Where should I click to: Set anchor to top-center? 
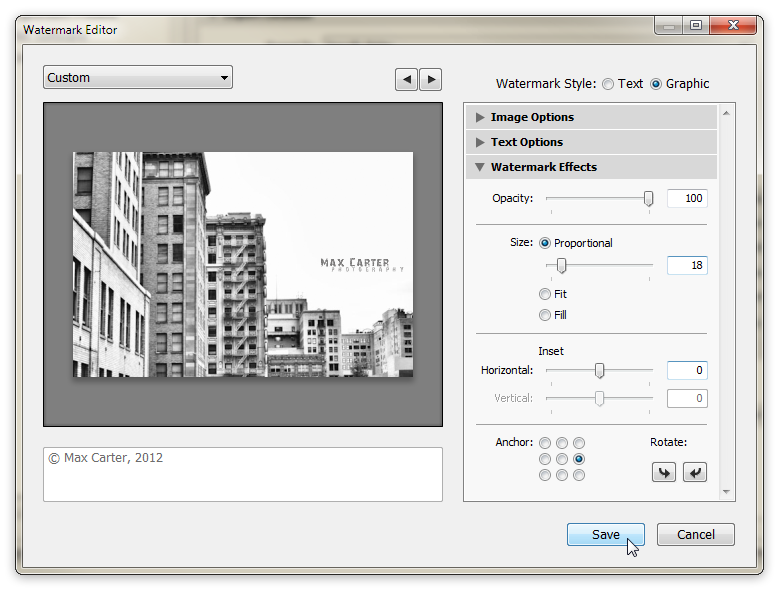[x=562, y=442]
